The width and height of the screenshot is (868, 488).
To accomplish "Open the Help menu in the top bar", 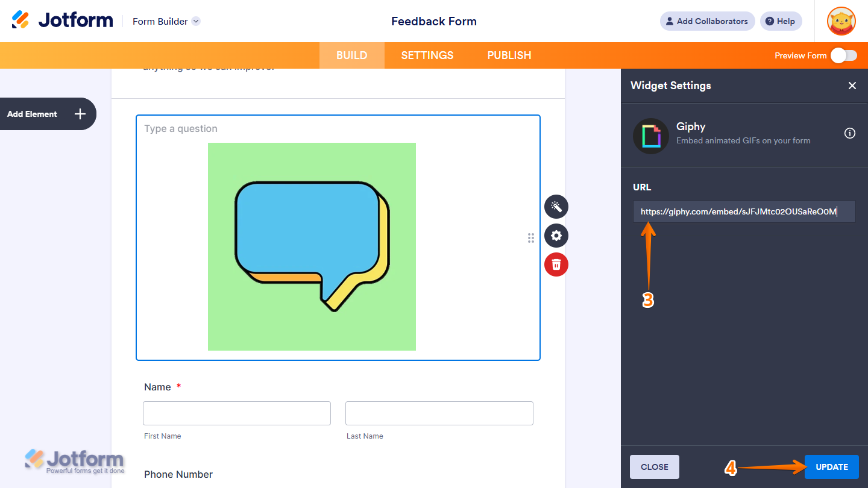I will pyautogui.click(x=781, y=21).
